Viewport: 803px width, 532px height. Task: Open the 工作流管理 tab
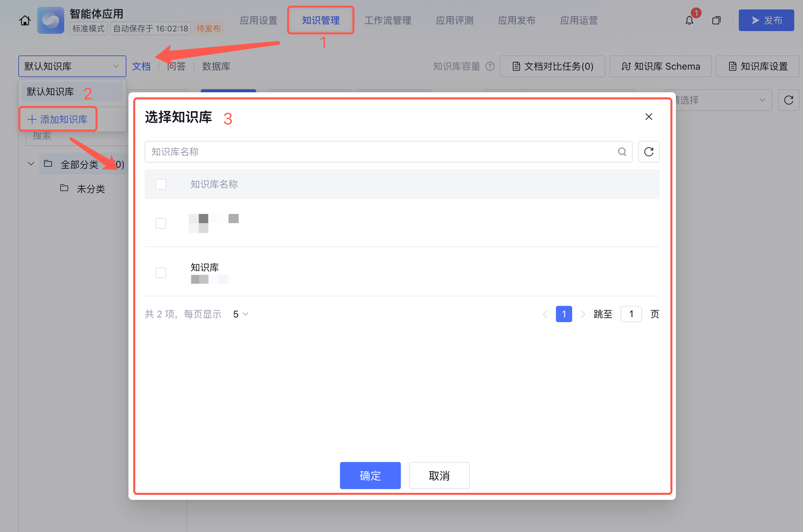click(387, 21)
